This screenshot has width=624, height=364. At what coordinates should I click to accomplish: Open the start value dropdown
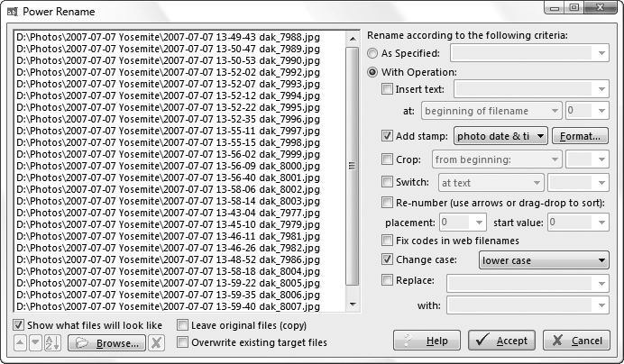(578, 222)
